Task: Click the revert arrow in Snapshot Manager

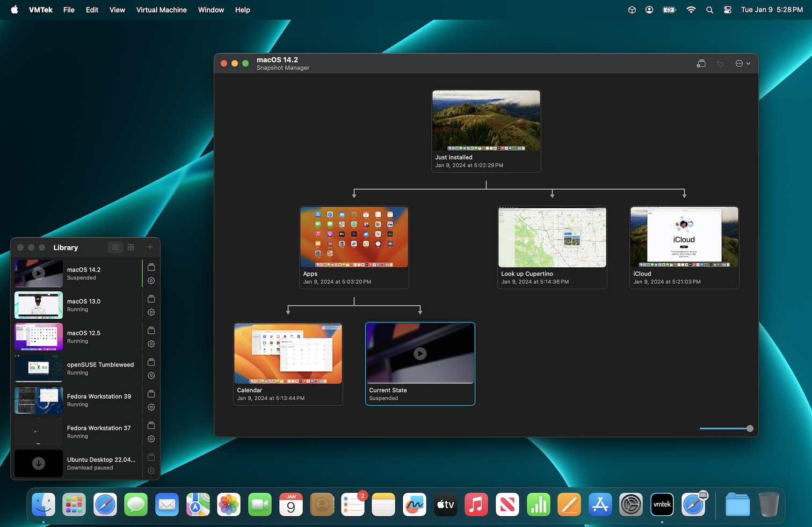Action: tap(720, 63)
